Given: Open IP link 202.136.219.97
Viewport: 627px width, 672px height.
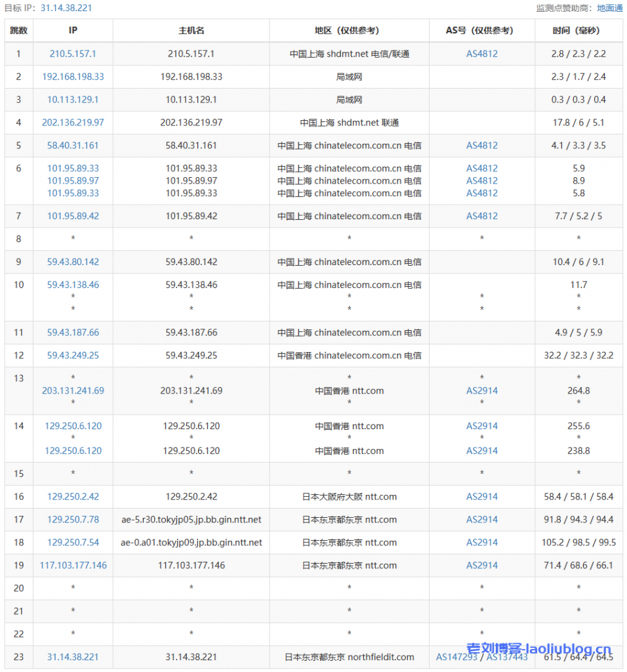Looking at the screenshot, I should click(73, 123).
